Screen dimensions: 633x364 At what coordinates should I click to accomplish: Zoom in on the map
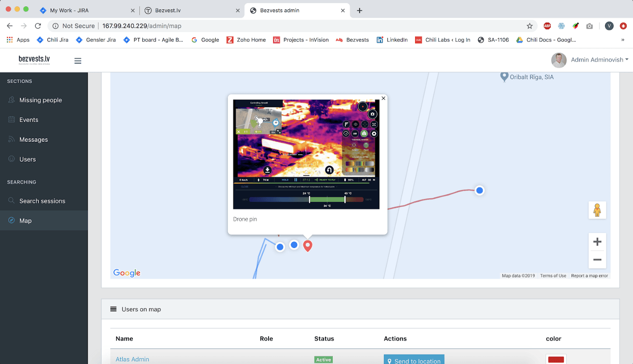coord(597,242)
